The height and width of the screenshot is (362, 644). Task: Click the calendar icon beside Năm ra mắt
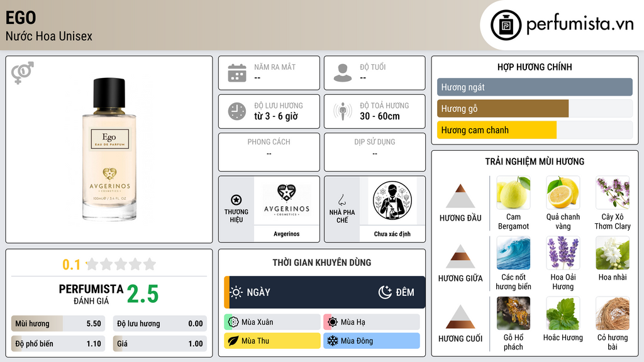point(237,73)
